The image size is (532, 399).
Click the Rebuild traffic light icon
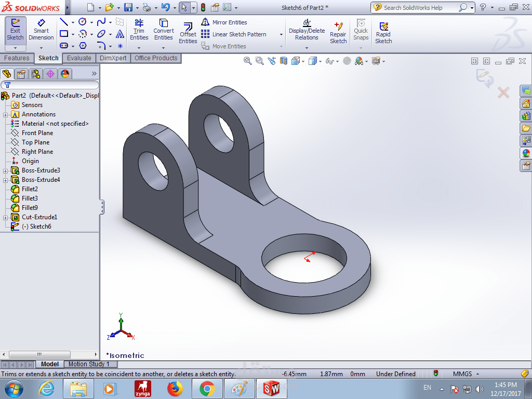click(x=203, y=7)
